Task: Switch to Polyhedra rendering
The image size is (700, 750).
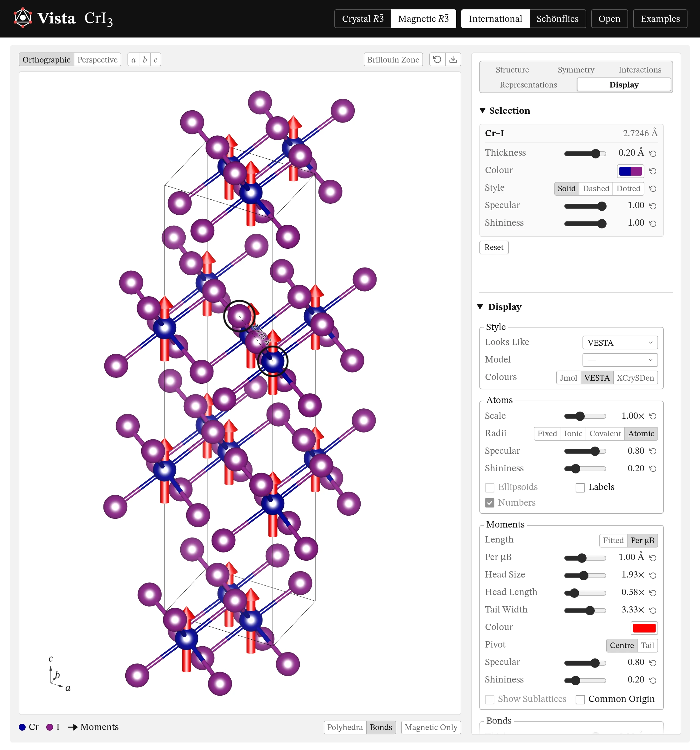Action: click(x=345, y=727)
